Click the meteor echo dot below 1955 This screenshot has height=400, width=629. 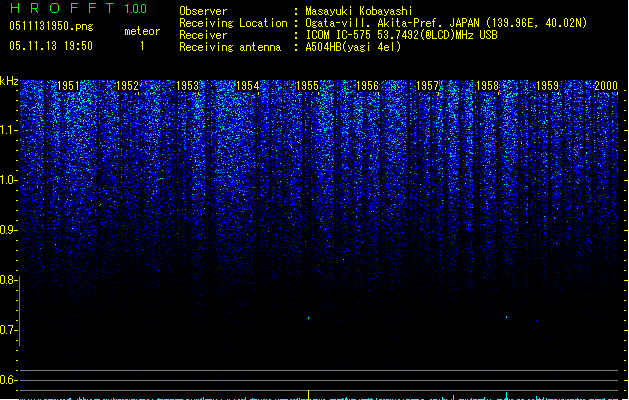coord(308,318)
